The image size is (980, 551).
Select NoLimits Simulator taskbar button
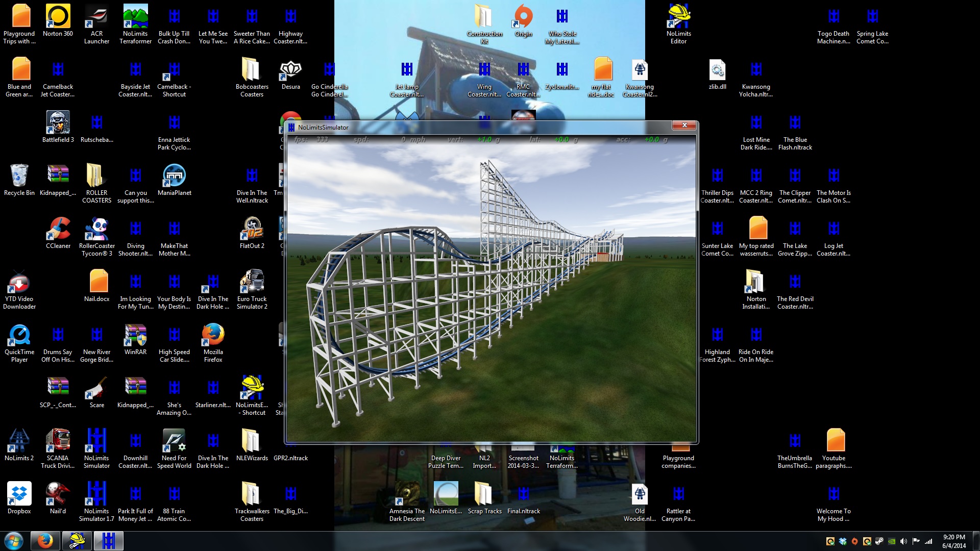[108, 541]
